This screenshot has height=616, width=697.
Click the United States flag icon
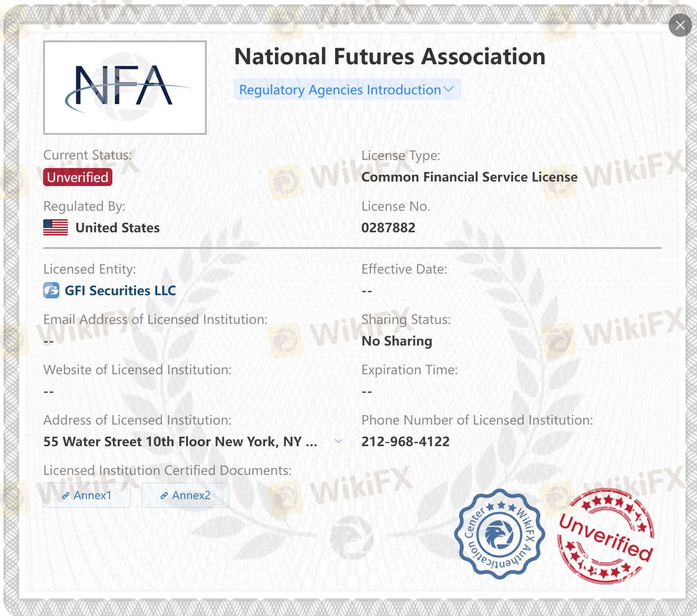(56, 227)
